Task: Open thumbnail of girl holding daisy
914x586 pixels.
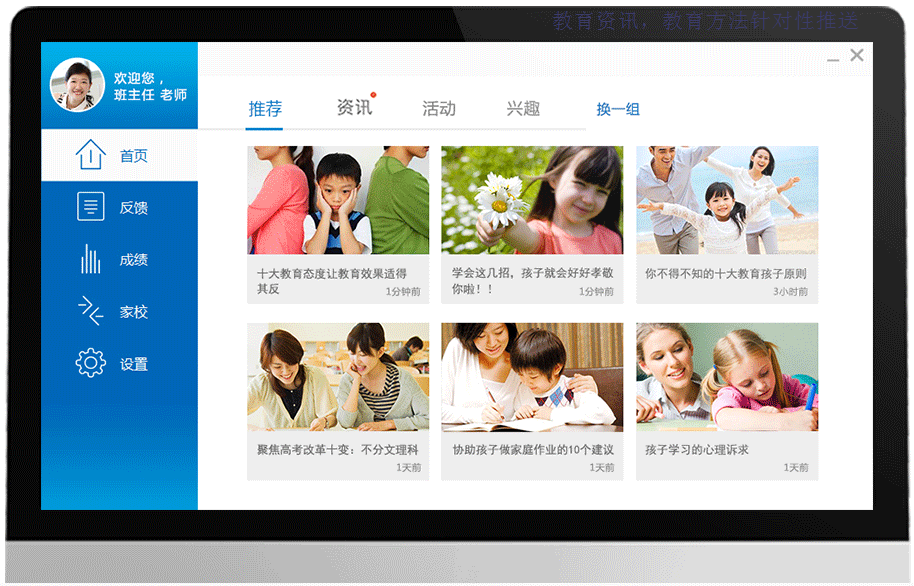Action: pos(532,200)
